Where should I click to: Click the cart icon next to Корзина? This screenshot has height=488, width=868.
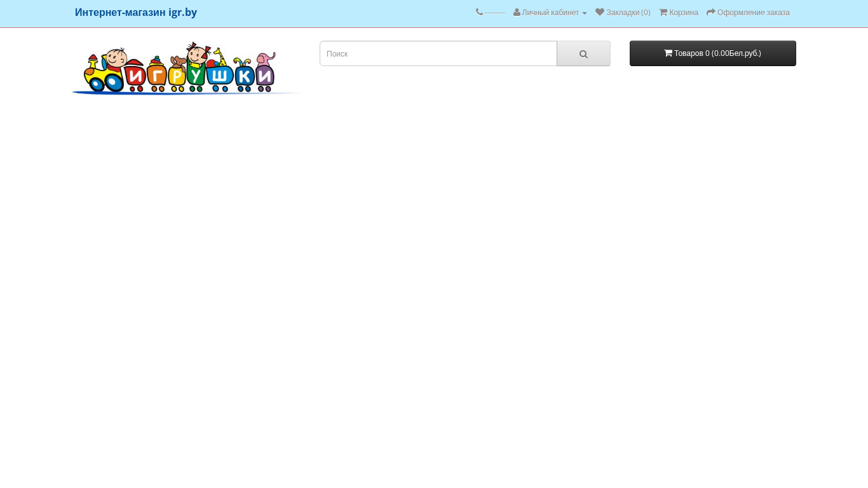[x=663, y=12]
